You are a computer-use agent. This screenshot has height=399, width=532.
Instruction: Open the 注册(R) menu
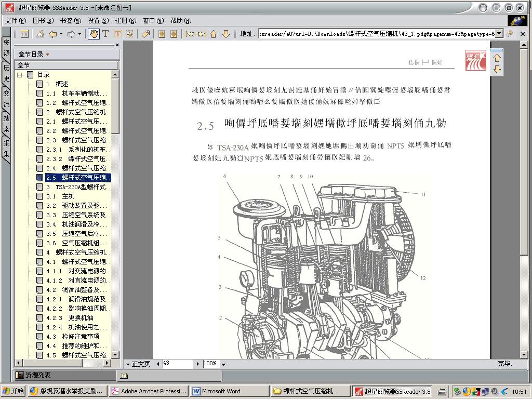pyautogui.click(x=126, y=21)
